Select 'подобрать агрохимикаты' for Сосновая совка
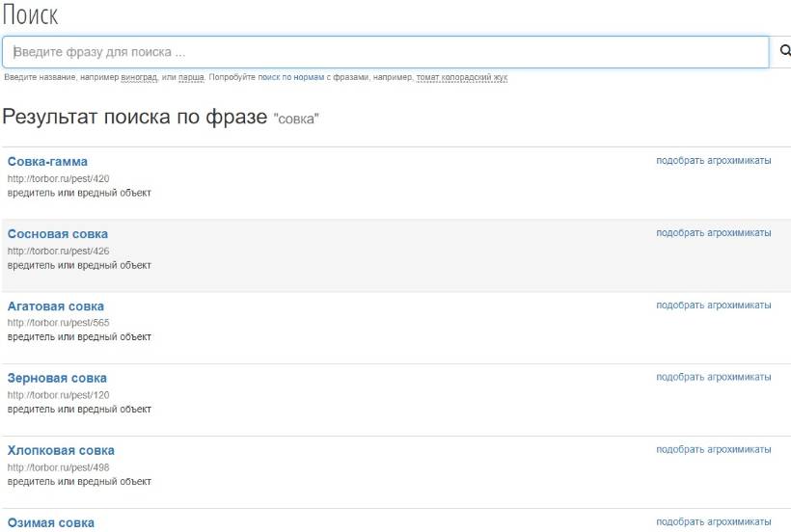Screen dimensions: 791x532 point(713,233)
